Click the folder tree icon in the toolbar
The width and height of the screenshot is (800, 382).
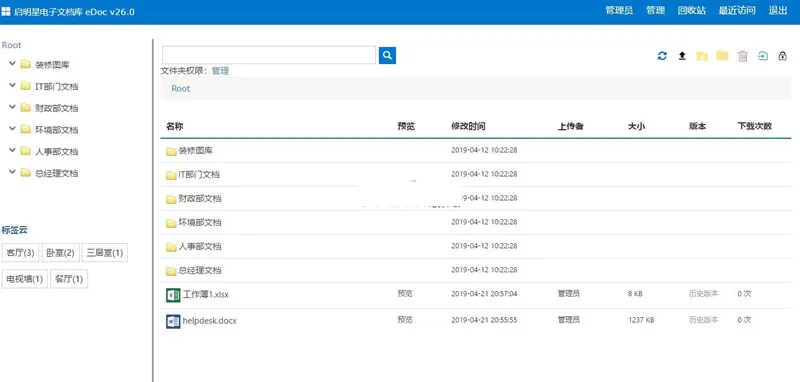pyautogui.click(x=702, y=56)
